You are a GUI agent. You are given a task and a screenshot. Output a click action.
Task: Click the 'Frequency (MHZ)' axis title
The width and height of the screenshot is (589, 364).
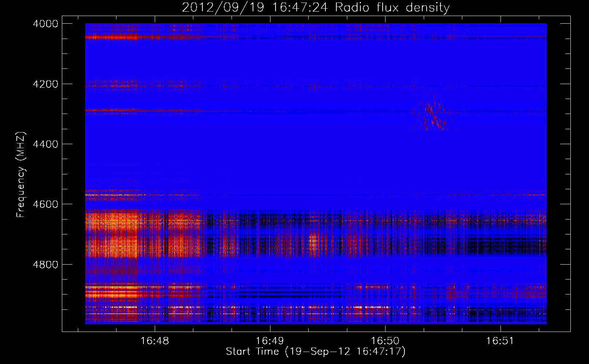coord(21,175)
